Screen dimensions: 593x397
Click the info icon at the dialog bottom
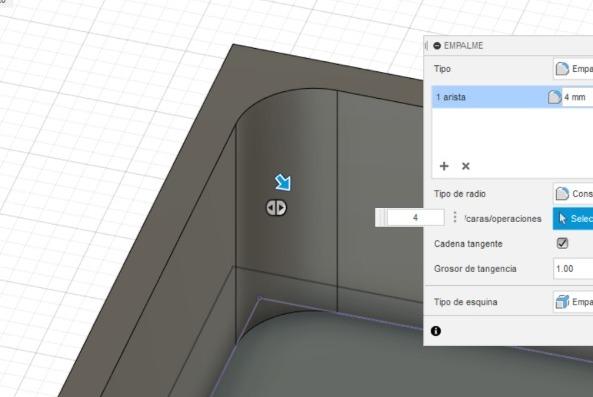coord(436,331)
